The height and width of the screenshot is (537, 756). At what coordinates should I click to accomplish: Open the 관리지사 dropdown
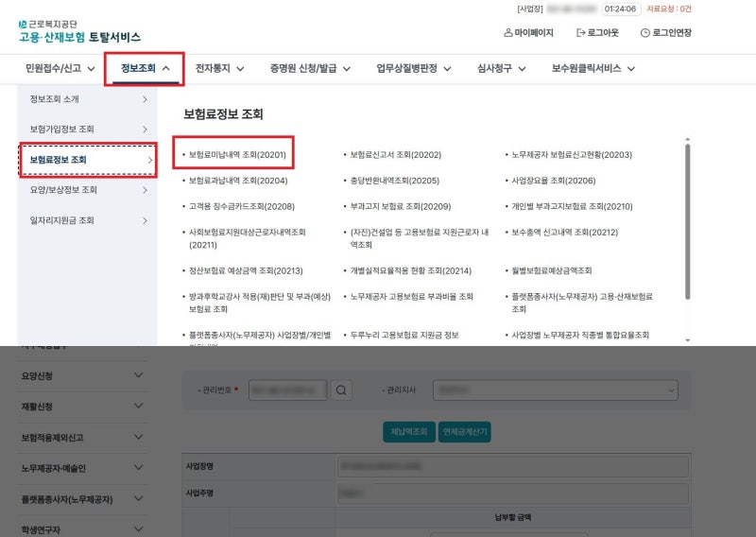pyautogui.click(x=556, y=390)
